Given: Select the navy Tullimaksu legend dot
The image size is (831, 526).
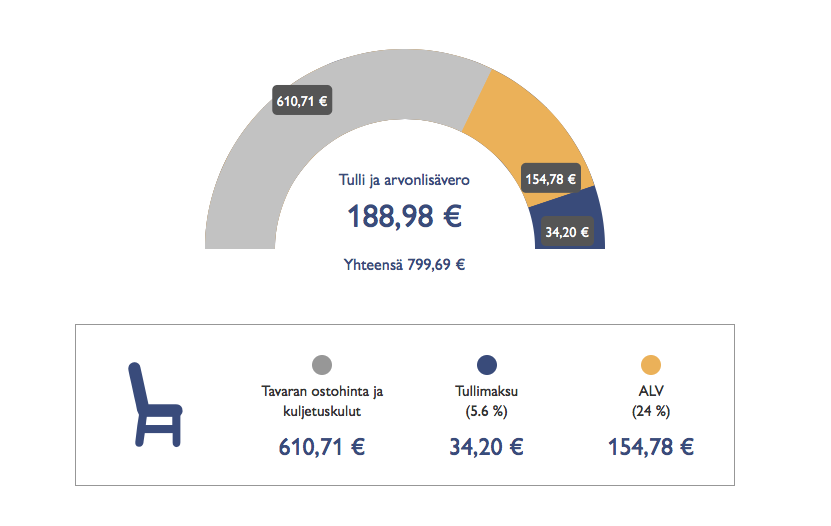Looking at the screenshot, I should tap(487, 365).
